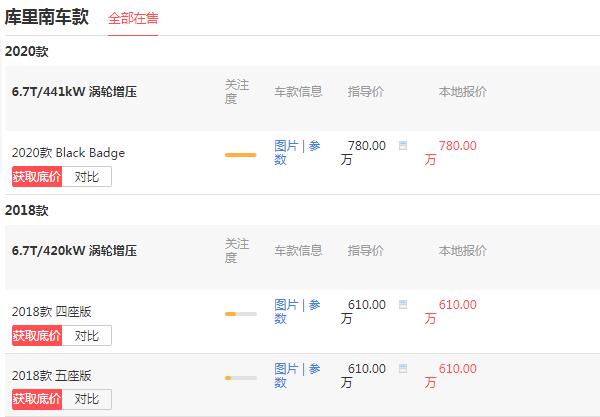This screenshot has height=417, width=600.
Task: Add 2018款 四座版 to comparison
Action: click(x=87, y=336)
